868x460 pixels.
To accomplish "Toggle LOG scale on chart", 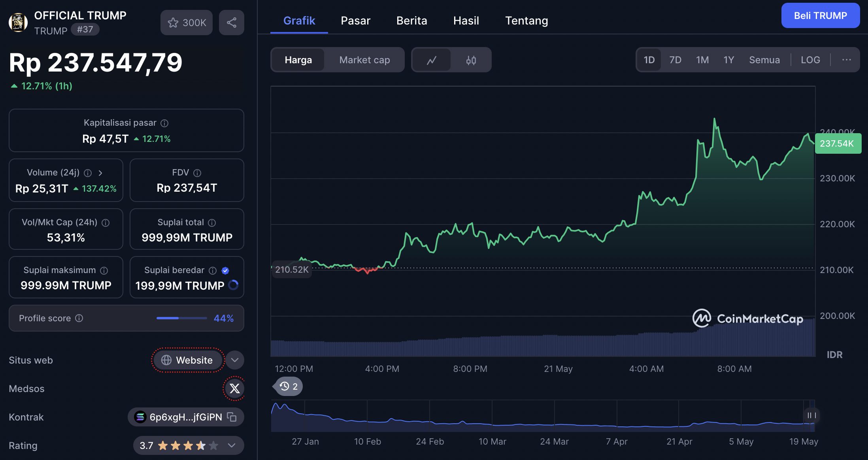I will click(x=810, y=60).
